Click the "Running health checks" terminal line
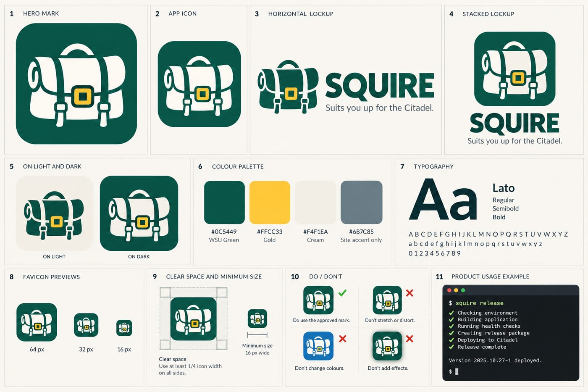The width and height of the screenshot is (588, 392). (489, 326)
